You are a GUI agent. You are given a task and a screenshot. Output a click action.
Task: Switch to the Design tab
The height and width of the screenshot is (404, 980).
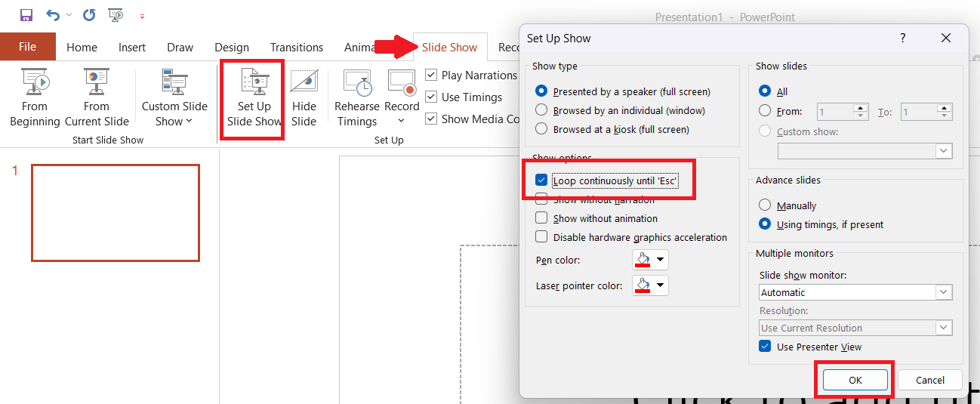[x=231, y=47]
